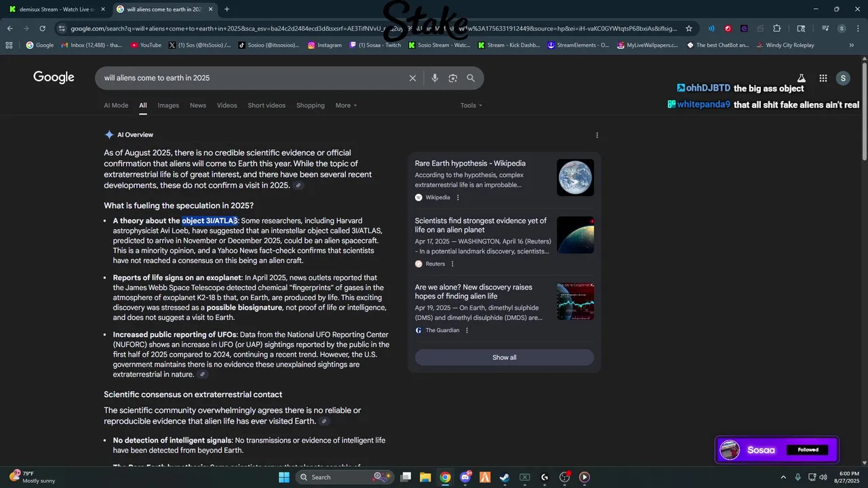
Task: Click the source link icon after first paragraph
Action: 298,186
